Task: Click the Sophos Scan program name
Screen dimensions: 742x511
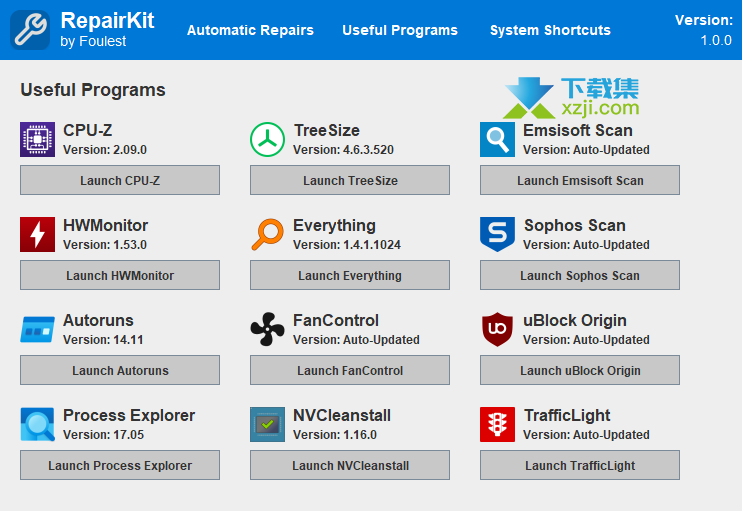Action: coord(574,225)
